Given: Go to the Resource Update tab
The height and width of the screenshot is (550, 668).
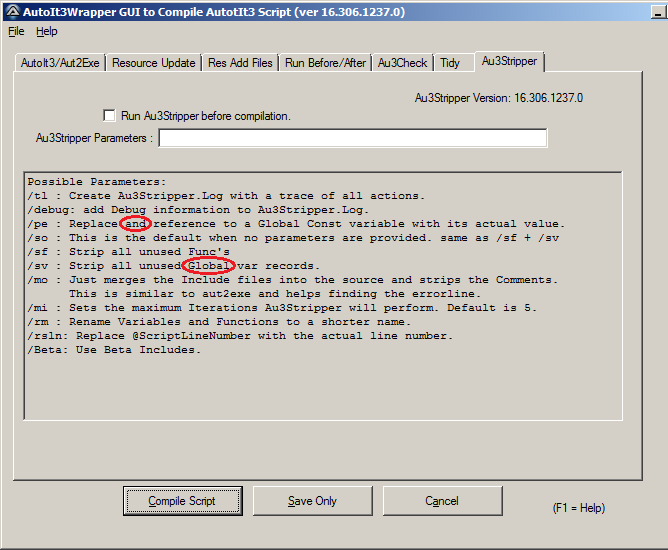Looking at the screenshot, I should pyautogui.click(x=153, y=63).
